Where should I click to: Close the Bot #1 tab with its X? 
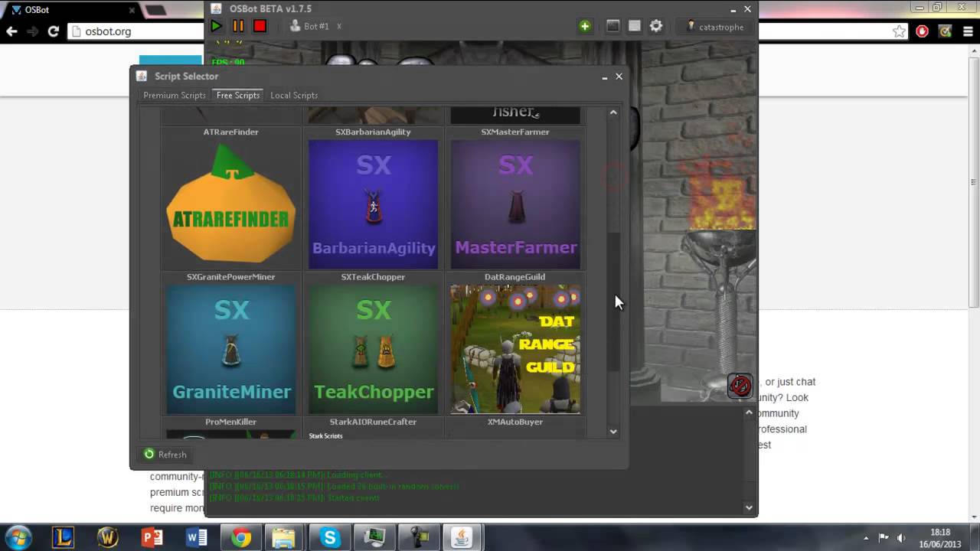(x=339, y=26)
